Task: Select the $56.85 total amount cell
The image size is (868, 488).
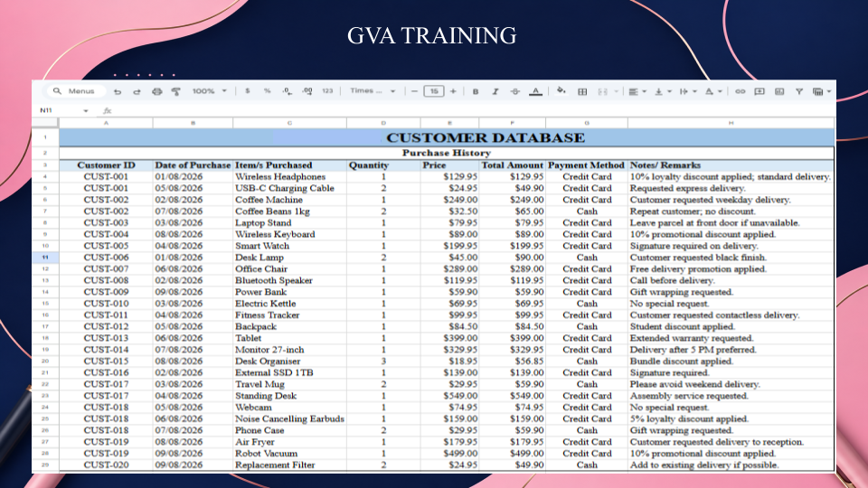Action: tap(512, 361)
